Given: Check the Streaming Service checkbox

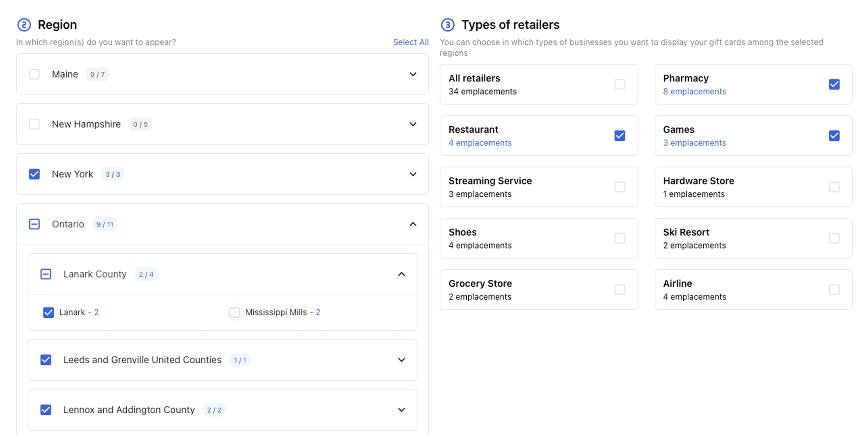Looking at the screenshot, I should tap(620, 187).
